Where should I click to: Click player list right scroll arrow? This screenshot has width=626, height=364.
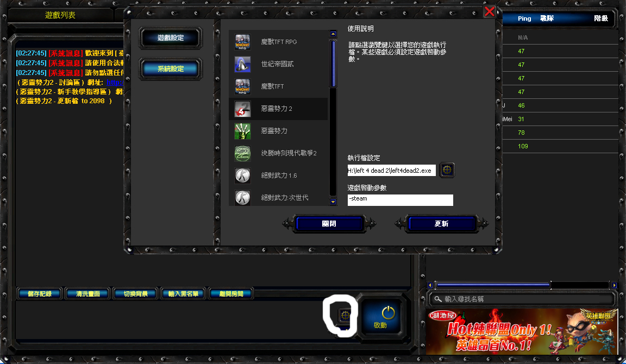coord(615,285)
